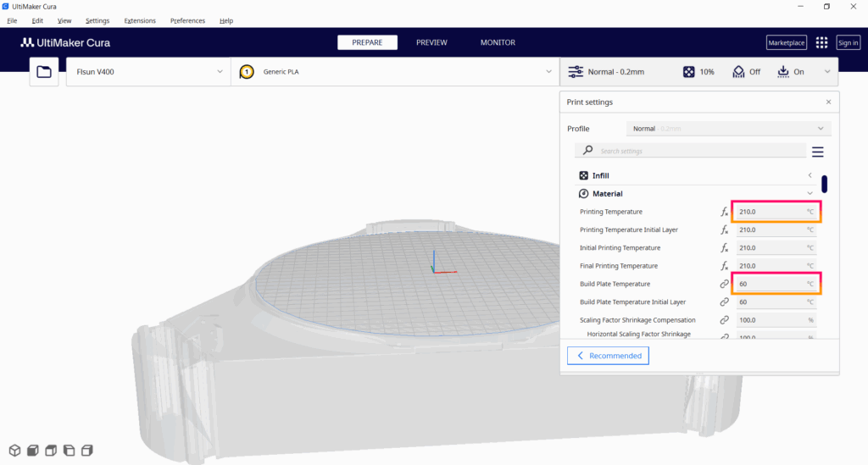Click Build Plate Temperature Initial Layer field
This screenshot has width=868, height=465.
776,302
